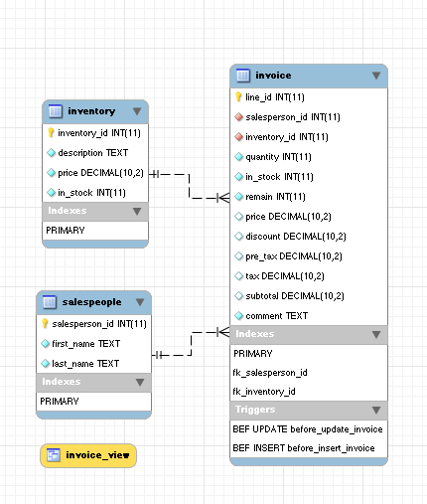Collapse the invoice Triggers section
The height and width of the screenshot is (504, 427).
376,411
